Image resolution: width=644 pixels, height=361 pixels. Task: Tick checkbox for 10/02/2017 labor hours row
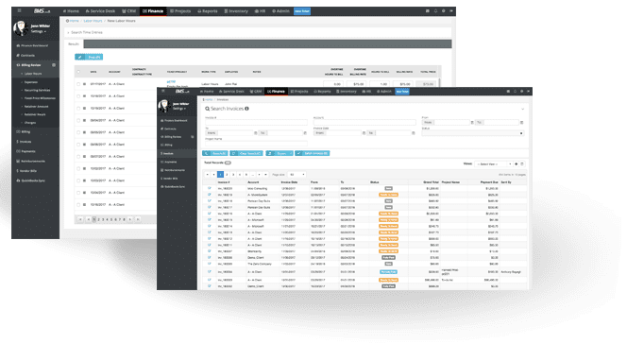click(78, 168)
